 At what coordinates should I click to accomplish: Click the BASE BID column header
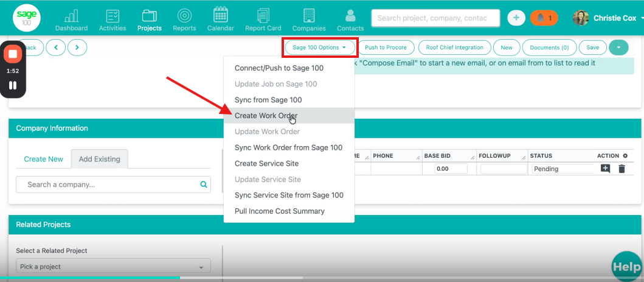(449, 156)
